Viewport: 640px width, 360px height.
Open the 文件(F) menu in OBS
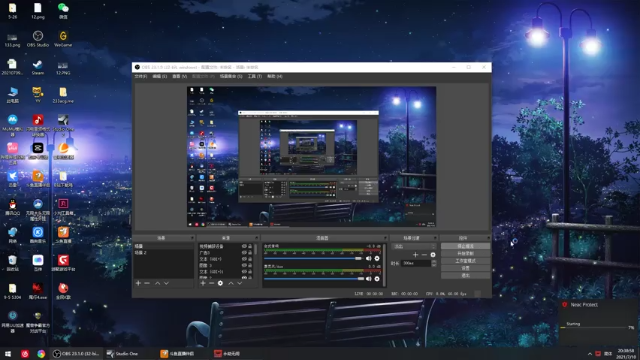pos(140,76)
